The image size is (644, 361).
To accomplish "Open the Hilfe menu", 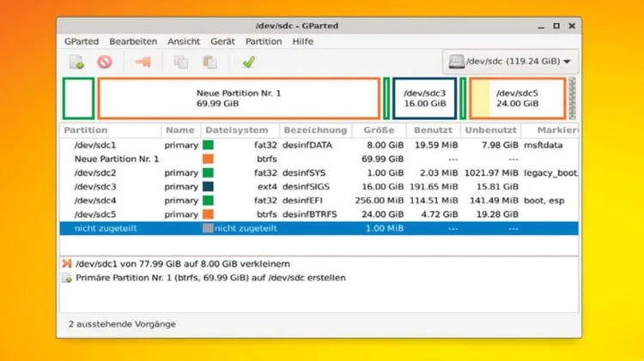I will (x=303, y=41).
